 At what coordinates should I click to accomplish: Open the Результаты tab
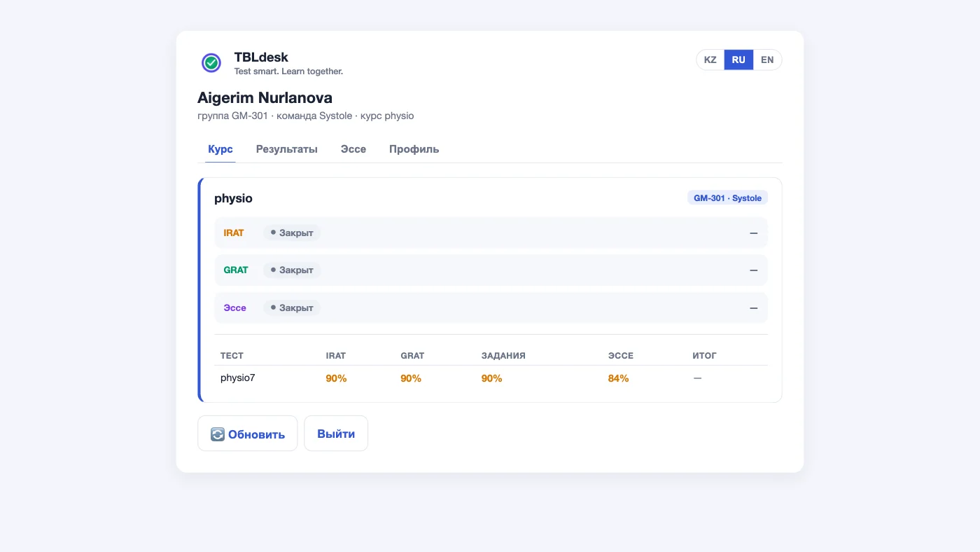(x=287, y=149)
